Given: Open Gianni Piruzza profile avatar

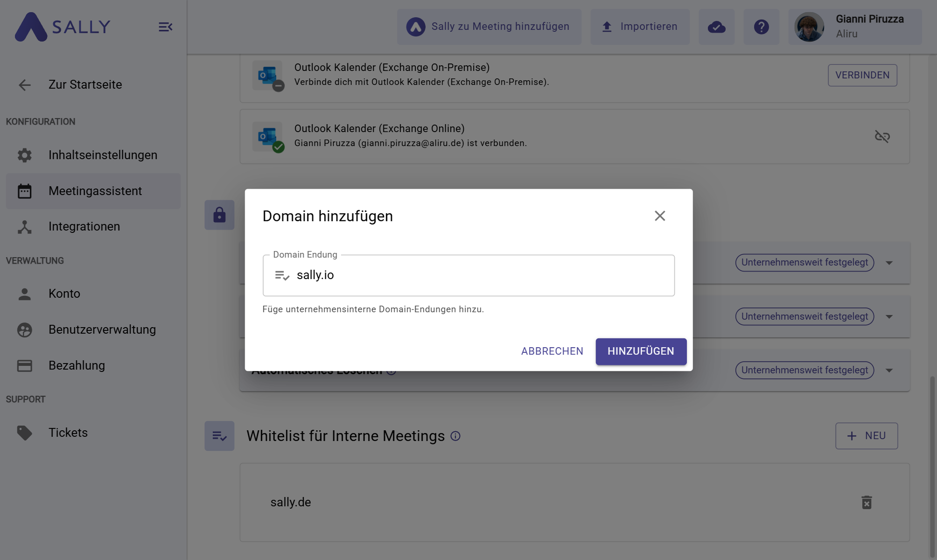Looking at the screenshot, I should point(809,27).
